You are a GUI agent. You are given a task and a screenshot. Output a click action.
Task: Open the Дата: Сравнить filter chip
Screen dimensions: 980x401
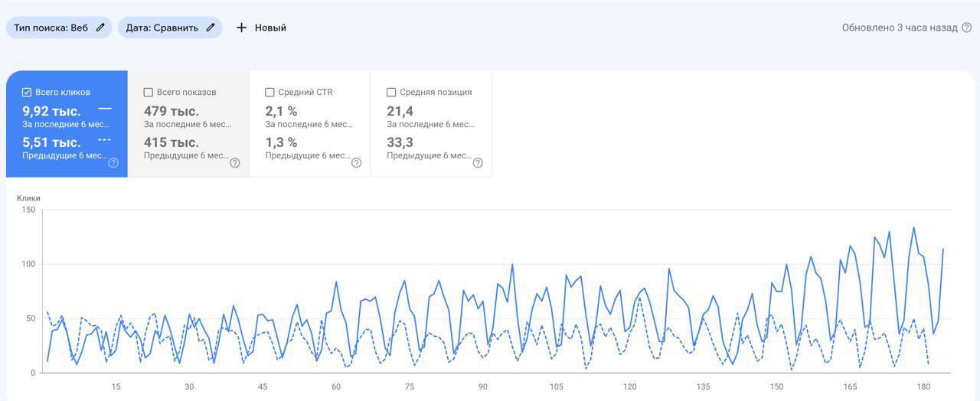pyautogui.click(x=170, y=28)
